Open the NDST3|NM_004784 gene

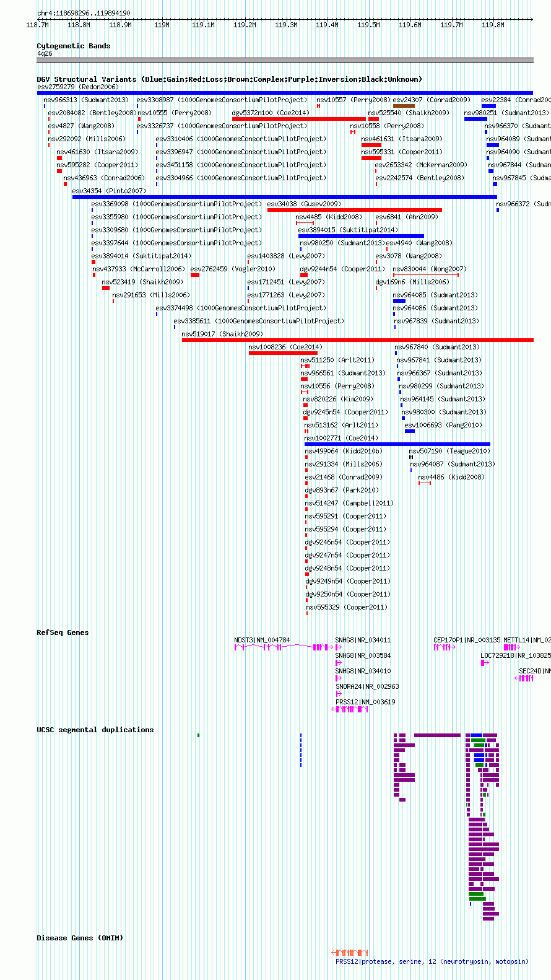(261, 640)
